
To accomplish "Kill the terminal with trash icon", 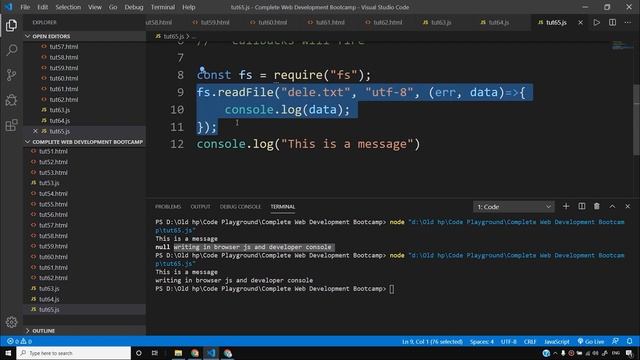I will tap(597, 207).
